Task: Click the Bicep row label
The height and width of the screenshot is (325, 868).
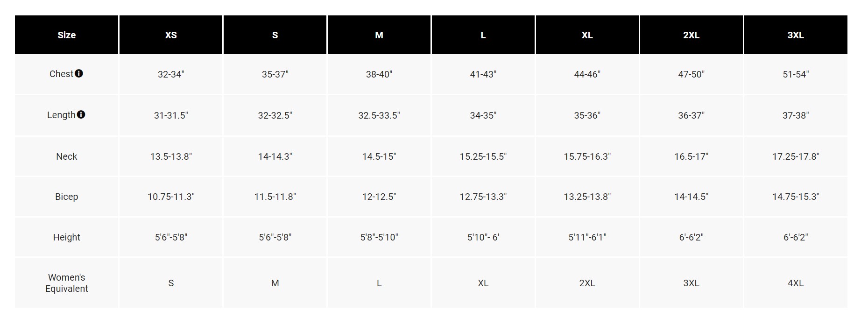Action: 67,197
